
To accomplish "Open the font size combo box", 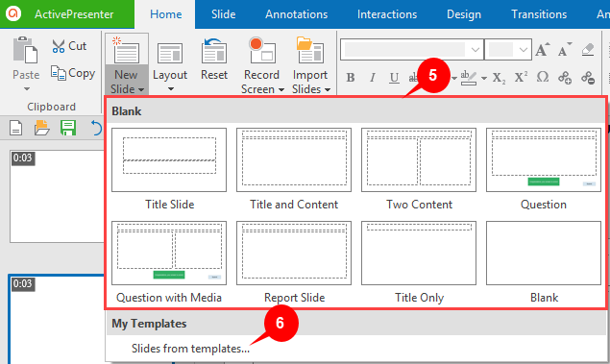I will (508, 49).
